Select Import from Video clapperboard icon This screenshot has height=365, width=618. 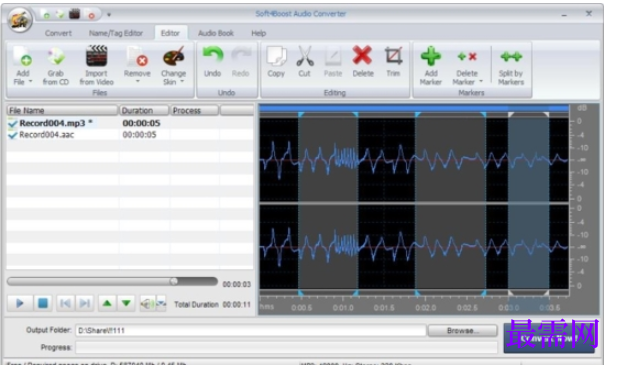tap(97, 56)
